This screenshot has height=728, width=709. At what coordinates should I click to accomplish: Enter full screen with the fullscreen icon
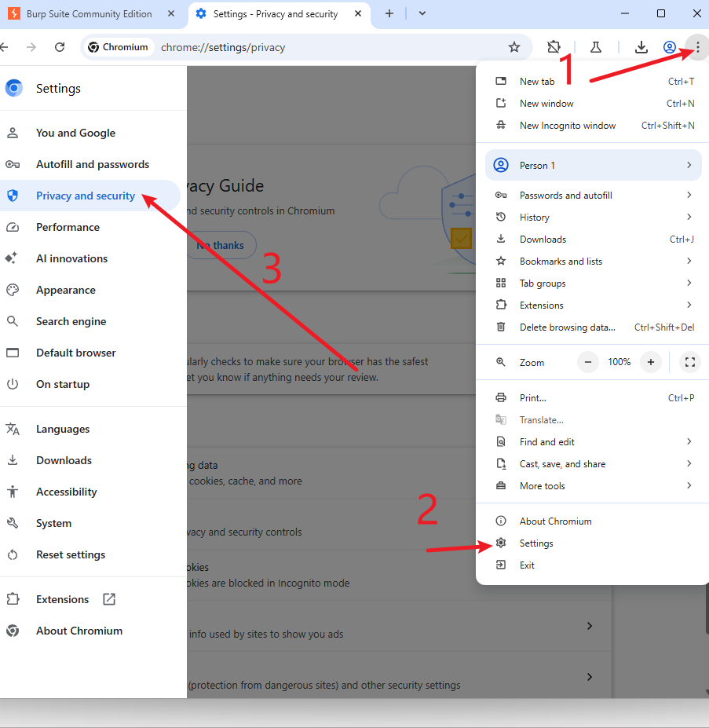690,362
